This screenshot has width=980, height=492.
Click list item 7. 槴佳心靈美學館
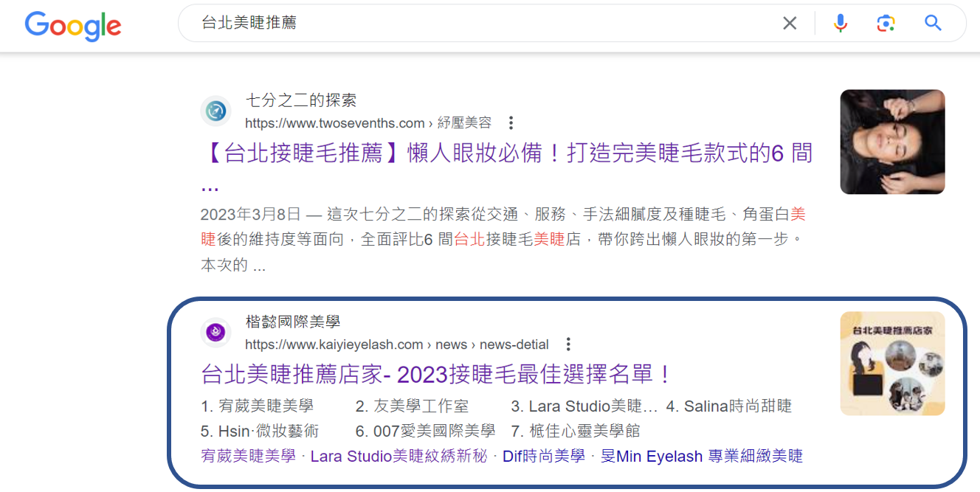coord(576,431)
